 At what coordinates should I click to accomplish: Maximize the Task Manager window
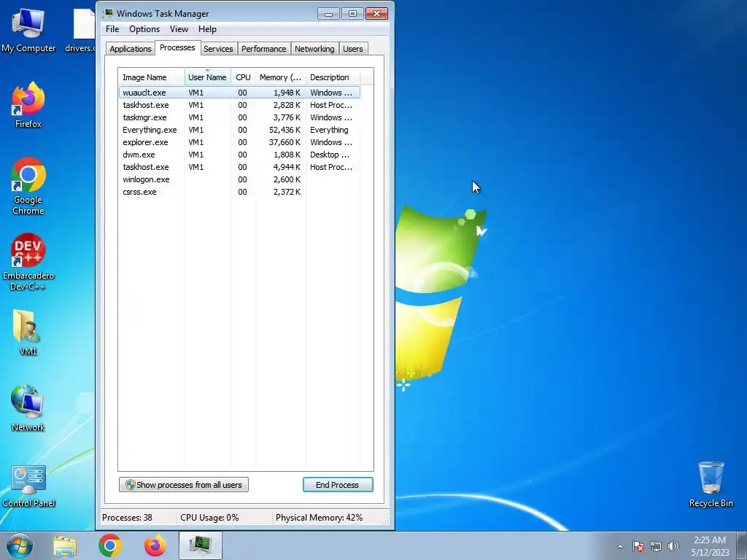[x=352, y=14]
